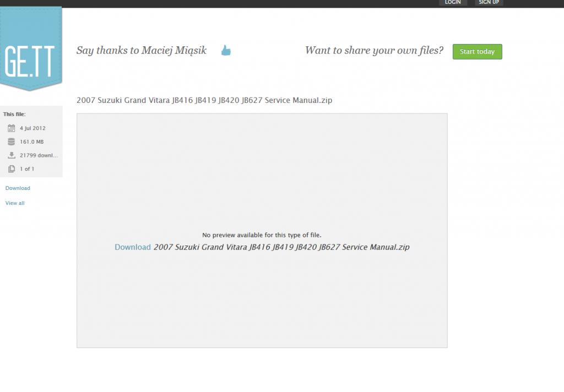Click 'Want to share your own files?' text
The height and width of the screenshot is (392, 564).
(x=374, y=50)
